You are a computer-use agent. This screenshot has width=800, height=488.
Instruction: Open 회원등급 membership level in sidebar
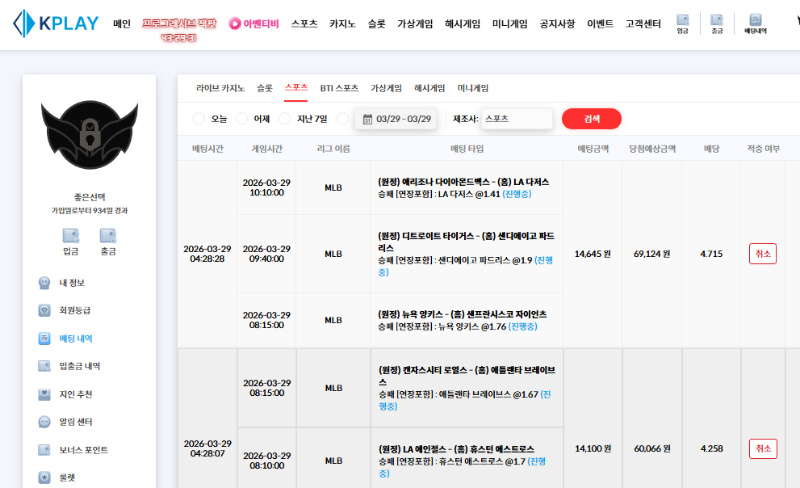click(79, 311)
